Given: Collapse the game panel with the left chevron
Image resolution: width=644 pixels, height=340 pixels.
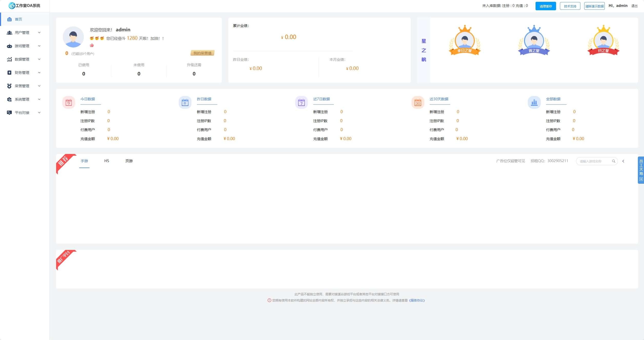Looking at the screenshot, I should pos(623,161).
